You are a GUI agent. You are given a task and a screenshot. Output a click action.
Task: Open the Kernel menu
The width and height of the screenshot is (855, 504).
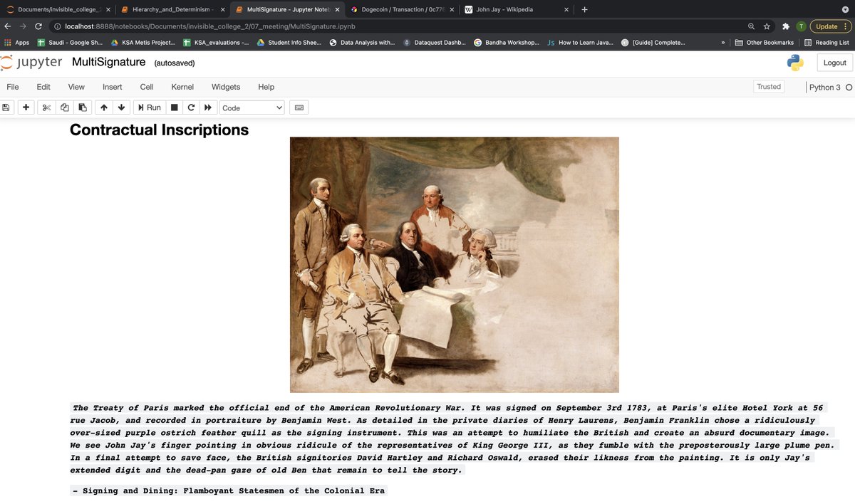tap(182, 87)
